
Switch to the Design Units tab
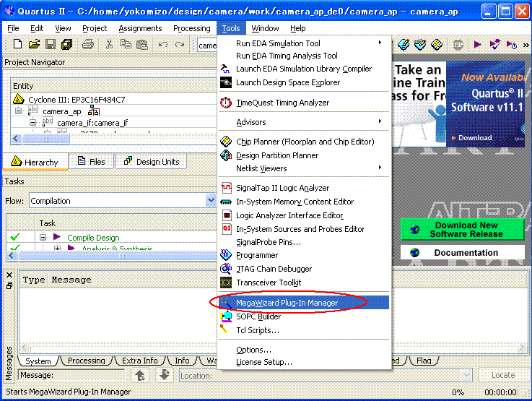[152, 162]
